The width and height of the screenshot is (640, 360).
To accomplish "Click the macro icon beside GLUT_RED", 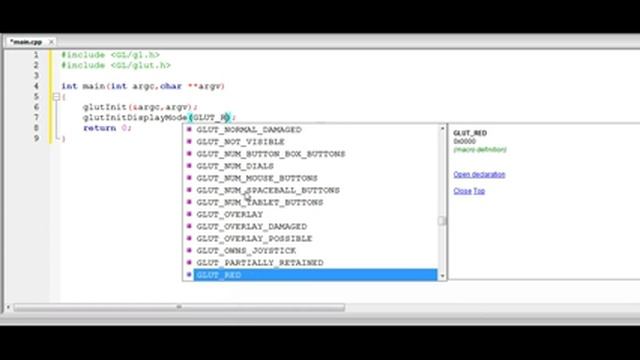I will 189,275.
